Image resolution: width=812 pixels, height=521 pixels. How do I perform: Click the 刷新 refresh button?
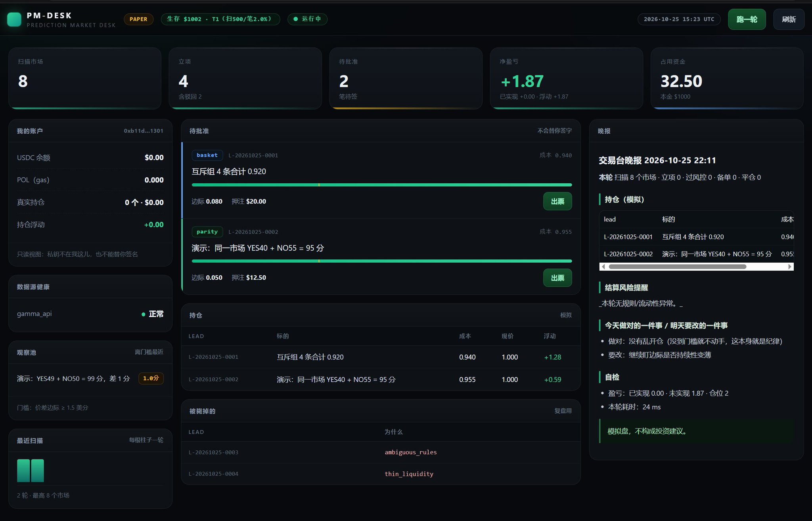click(x=789, y=19)
